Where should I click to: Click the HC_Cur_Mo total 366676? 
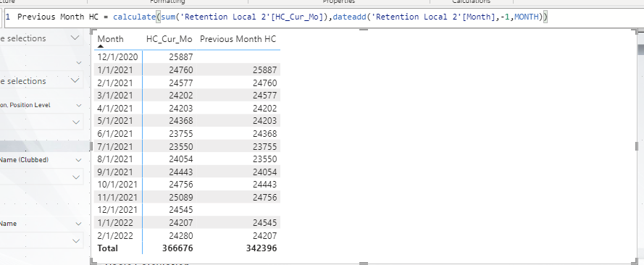177,248
